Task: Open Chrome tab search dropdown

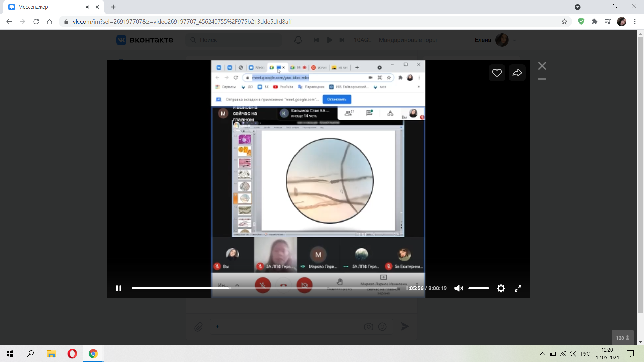Action: pos(578,7)
